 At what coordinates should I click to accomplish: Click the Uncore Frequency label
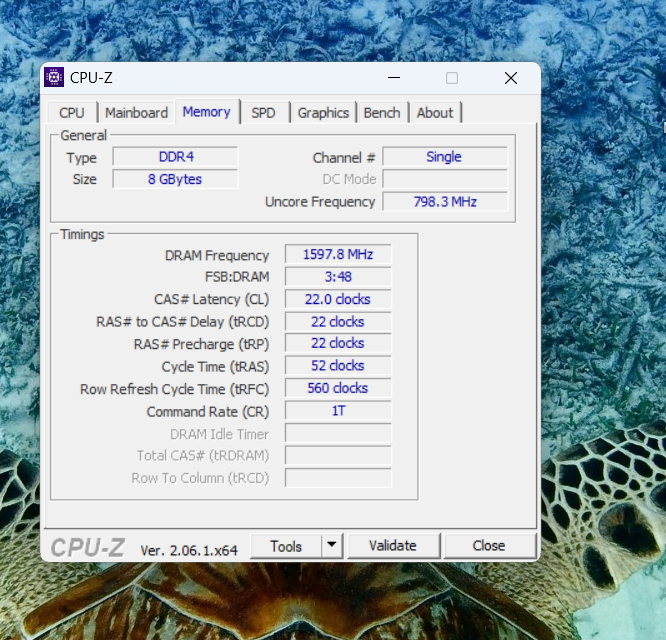click(320, 202)
